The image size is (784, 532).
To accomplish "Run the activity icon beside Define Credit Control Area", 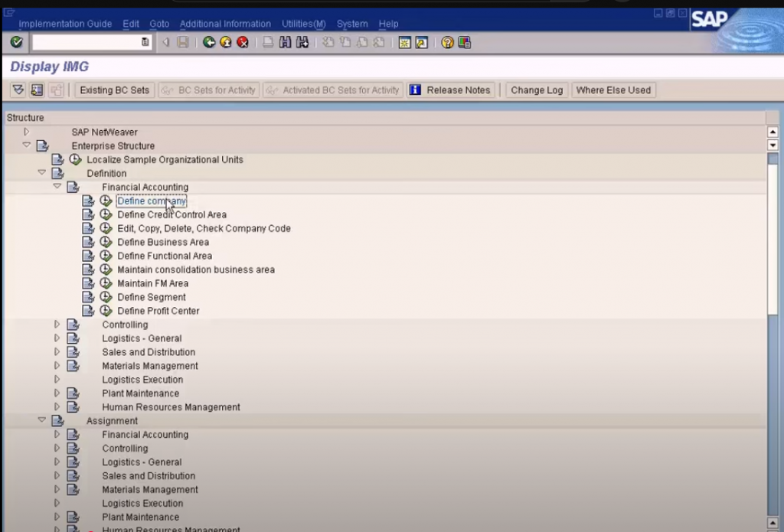I will (x=106, y=214).
